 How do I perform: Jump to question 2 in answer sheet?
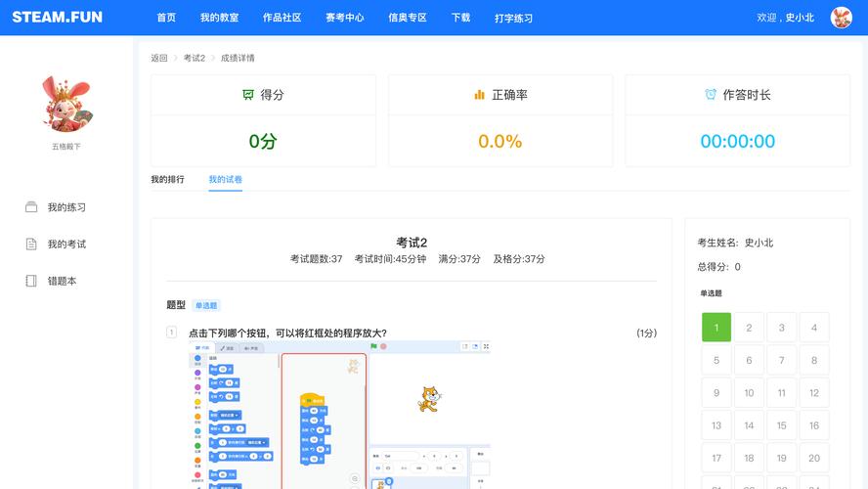[x=749, y=328]
